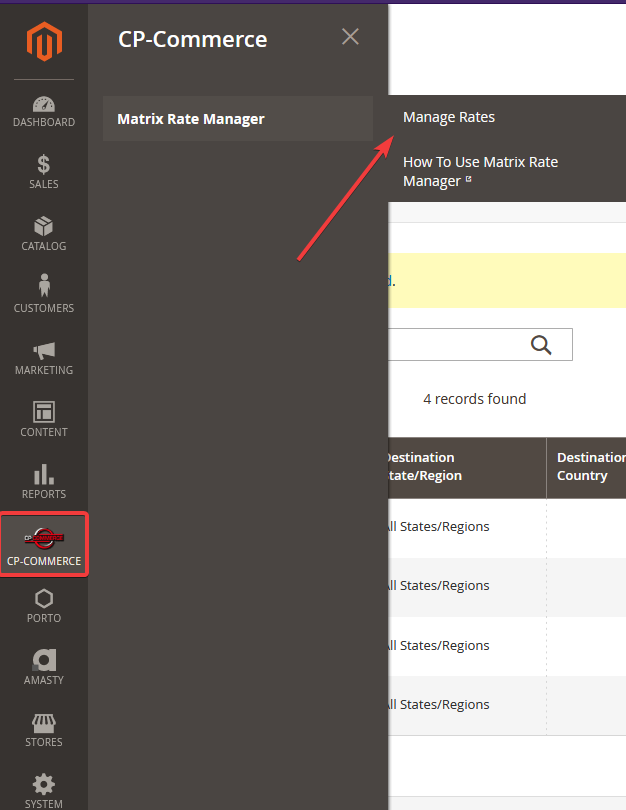Select the CP-Commerce sidebar item
Viewport: 626px width, 810px height.
(x=44, y=544)
